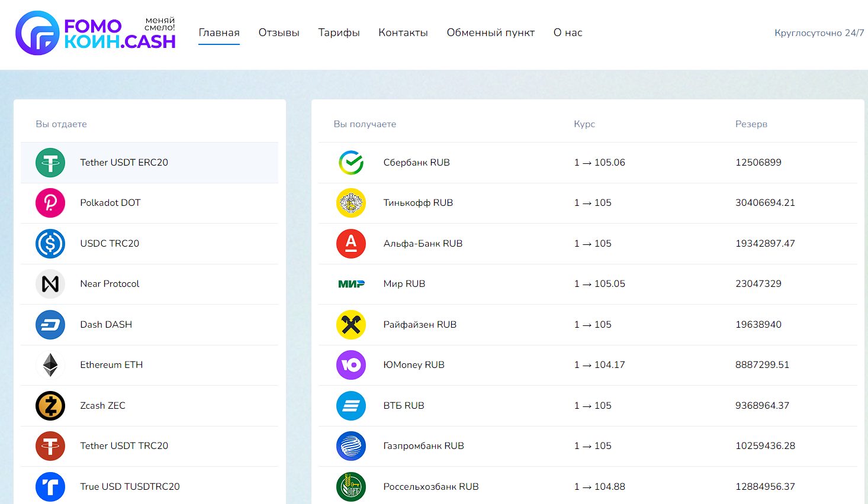
Task: Pick Россельхозбанк RUB label
Action: click(x=431, y=487)
